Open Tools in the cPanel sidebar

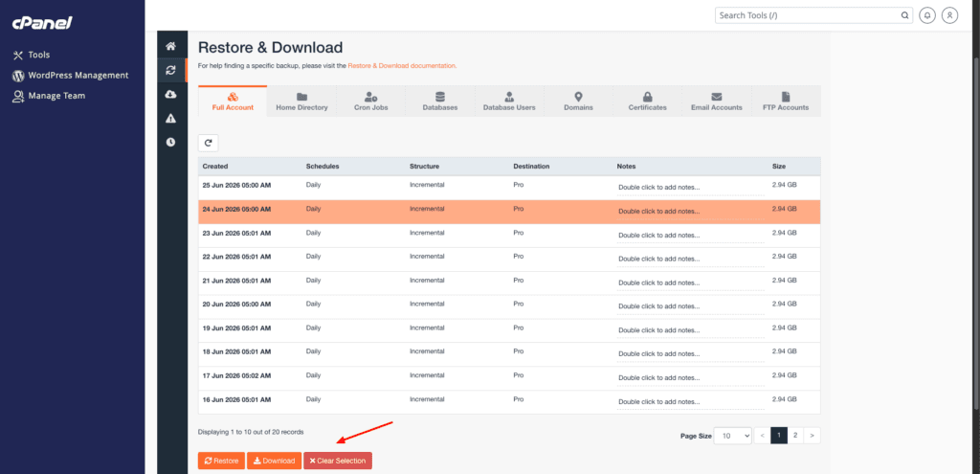point(32,55)
